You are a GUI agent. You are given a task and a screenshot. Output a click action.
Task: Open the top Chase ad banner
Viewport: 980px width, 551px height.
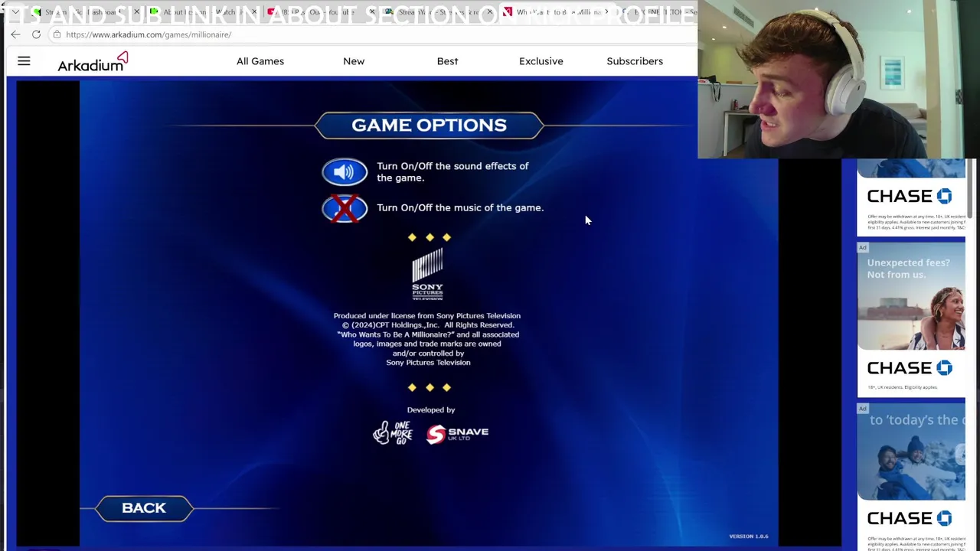coord(911,197)
